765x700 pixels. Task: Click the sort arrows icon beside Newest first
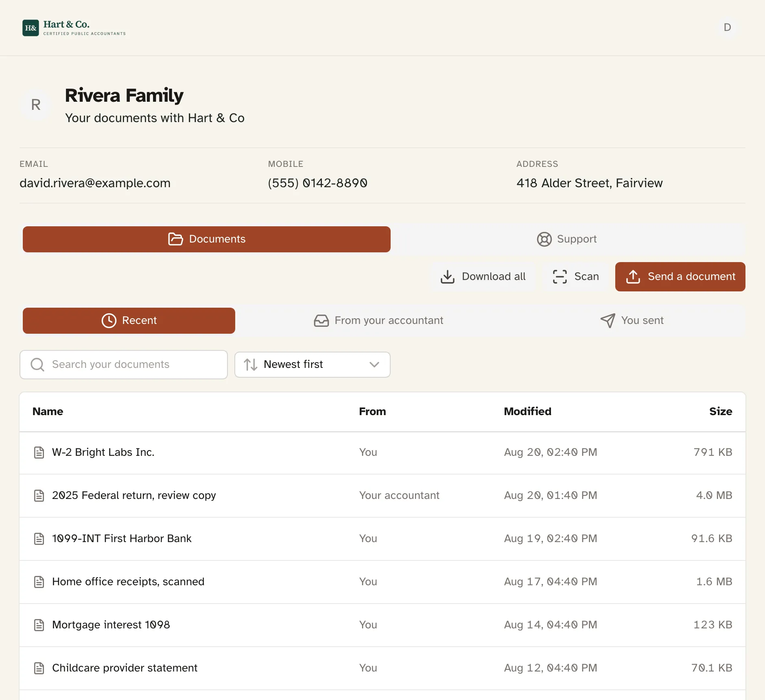(x=251, y=365)
